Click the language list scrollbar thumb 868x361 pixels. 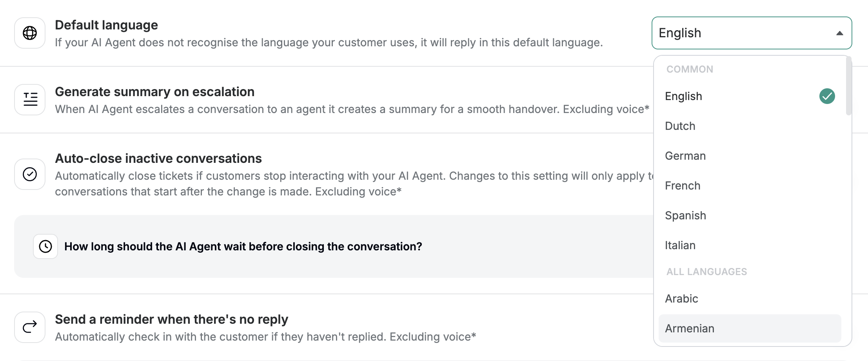(848, 86)
